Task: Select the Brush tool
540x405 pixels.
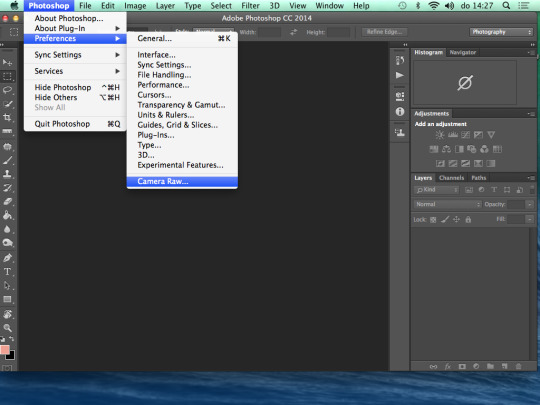Action: click(7, 160)
